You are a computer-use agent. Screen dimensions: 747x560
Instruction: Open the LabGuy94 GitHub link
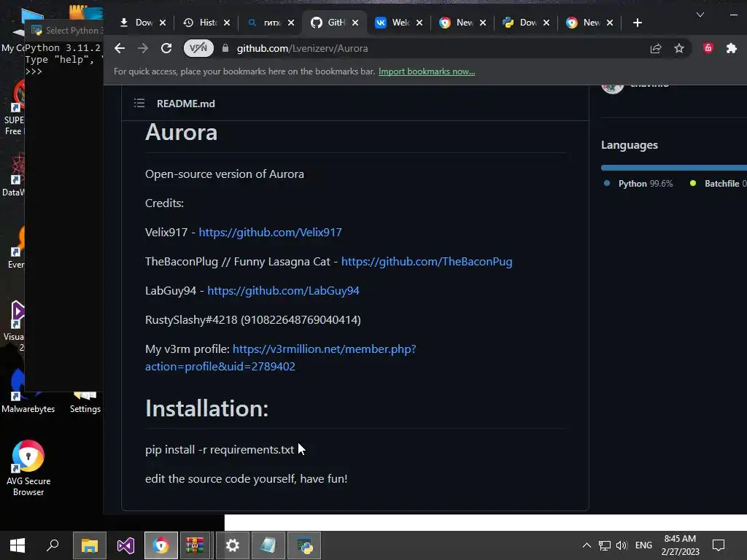point(284,290)
